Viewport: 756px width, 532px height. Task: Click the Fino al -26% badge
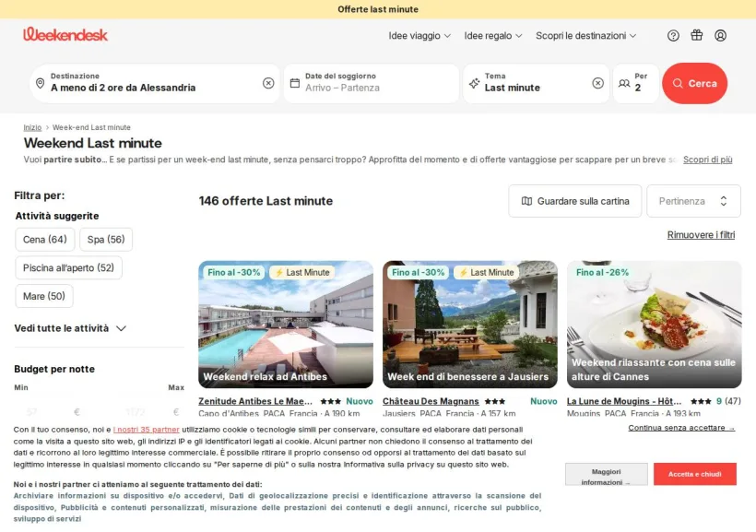(602, 273)
